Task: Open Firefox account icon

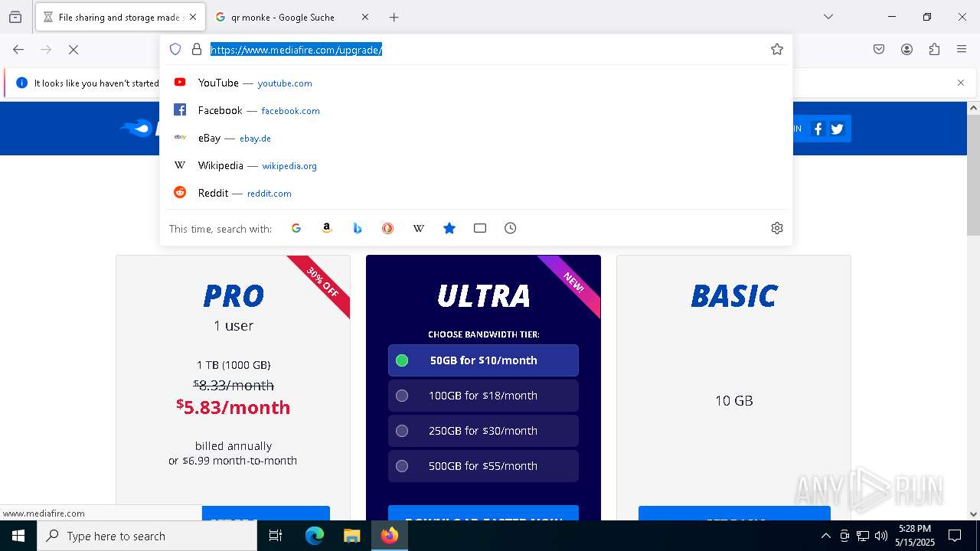Action: coord(906,49)
